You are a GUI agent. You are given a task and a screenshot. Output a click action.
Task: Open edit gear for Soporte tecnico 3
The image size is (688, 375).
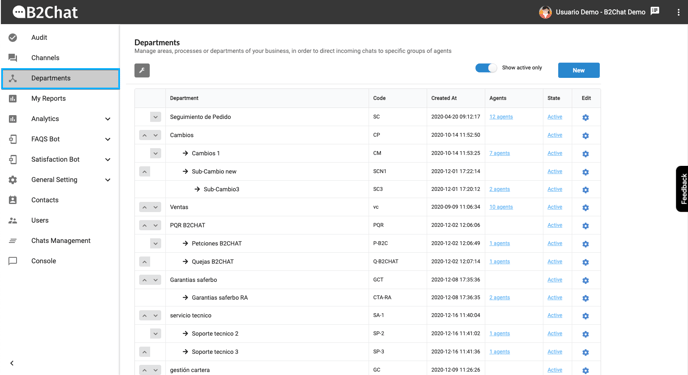click(x=585, y=352)
